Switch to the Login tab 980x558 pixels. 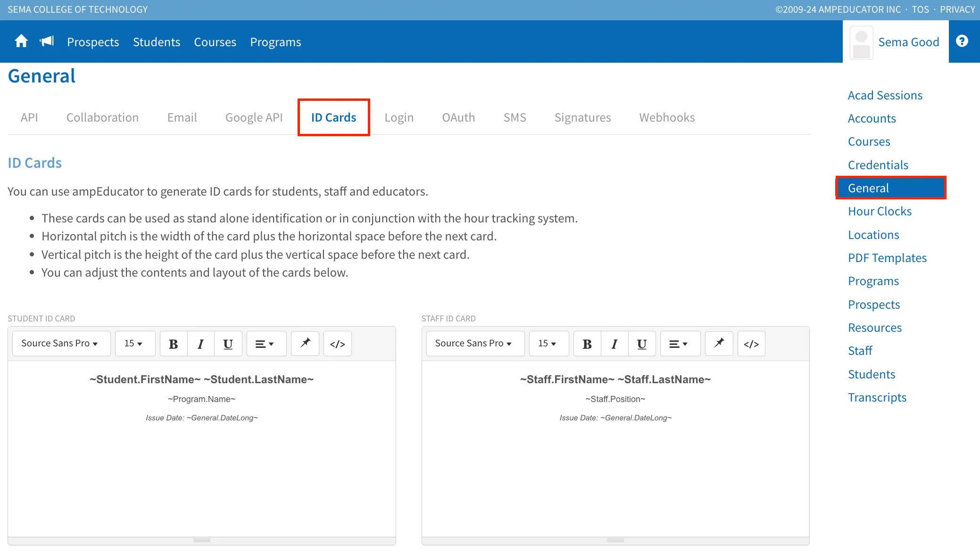click(399, 117)
